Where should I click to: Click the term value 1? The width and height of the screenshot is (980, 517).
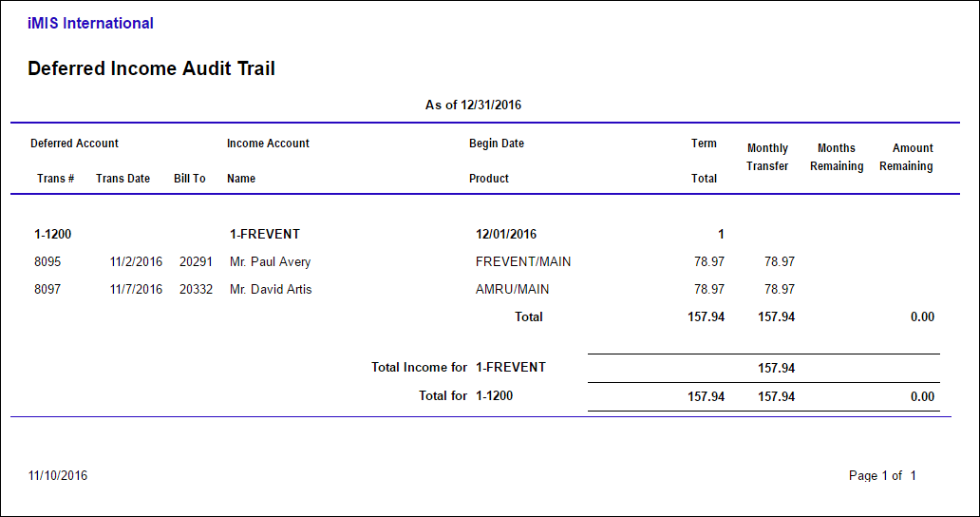(721, 235)
